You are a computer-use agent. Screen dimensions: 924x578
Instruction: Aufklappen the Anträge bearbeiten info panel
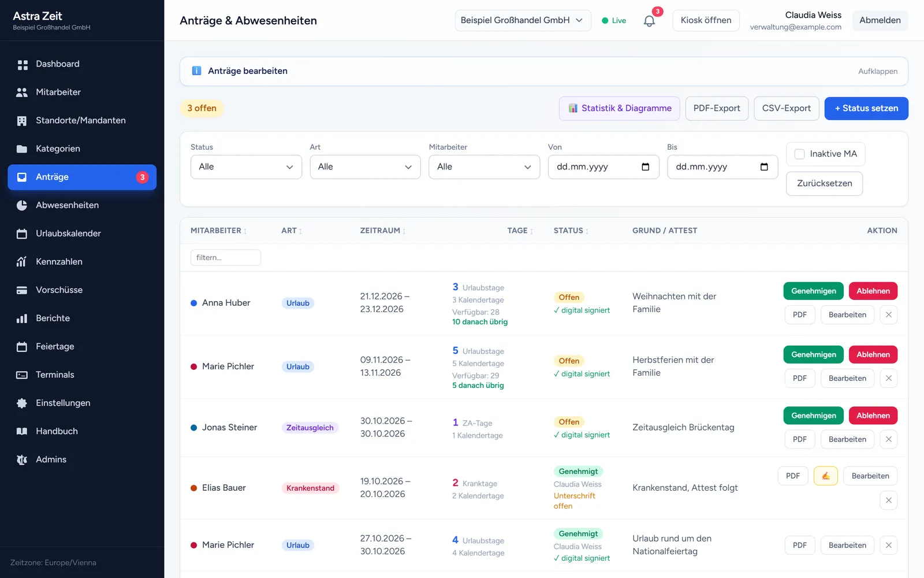click(877, 71)
